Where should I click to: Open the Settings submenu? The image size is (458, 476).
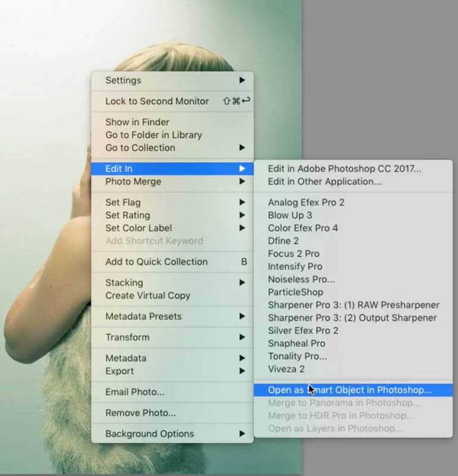172,80
